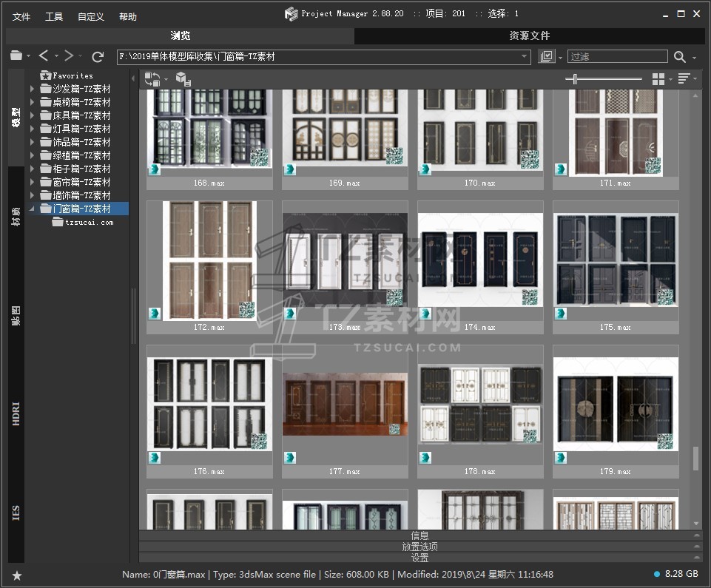Click the thumbnail grid view icon
The width and height of the screenshot is (711, 588).
point(658,78)
